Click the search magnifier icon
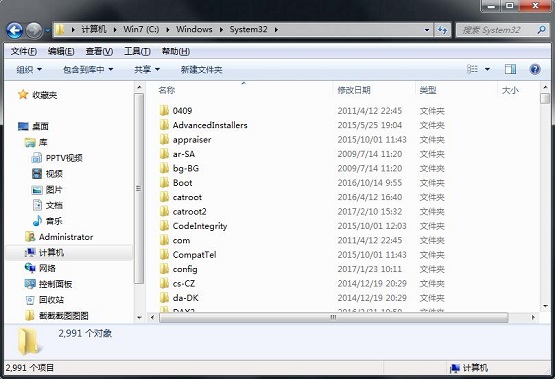 542,30
